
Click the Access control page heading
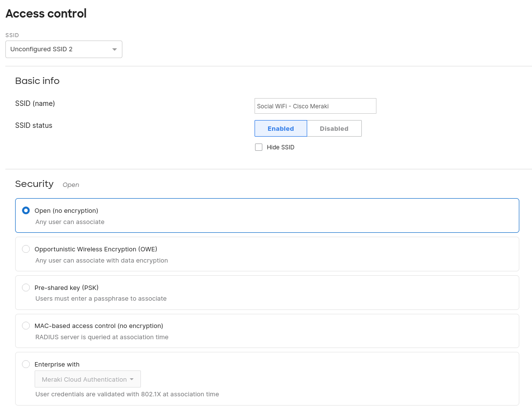click(46, 14)
